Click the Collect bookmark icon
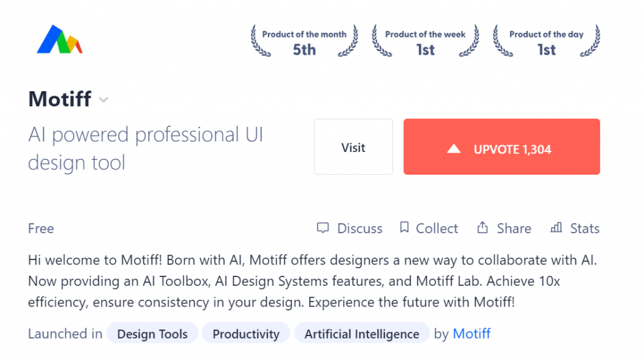This screenshot has height=360, width=644. tap(404, 227)
